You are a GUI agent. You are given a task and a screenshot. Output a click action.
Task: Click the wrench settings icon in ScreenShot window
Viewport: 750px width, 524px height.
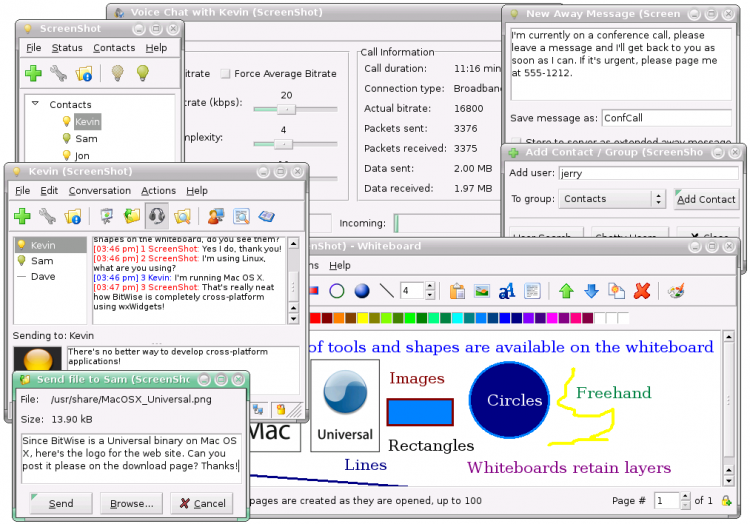pos(59,73)
